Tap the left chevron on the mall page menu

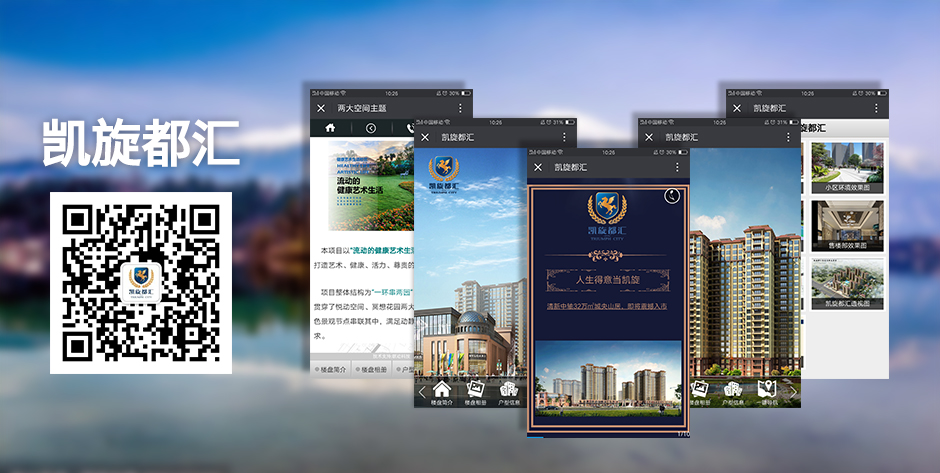click(x=421, y=392)
